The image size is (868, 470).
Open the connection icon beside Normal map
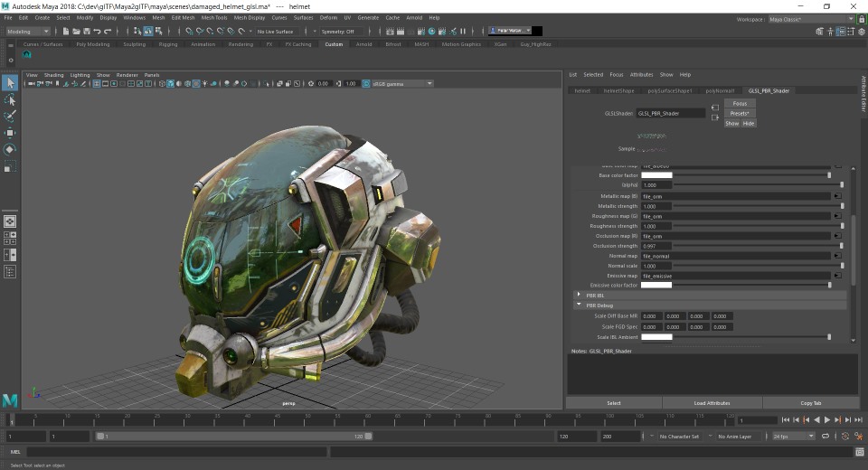tap(836, 256)
